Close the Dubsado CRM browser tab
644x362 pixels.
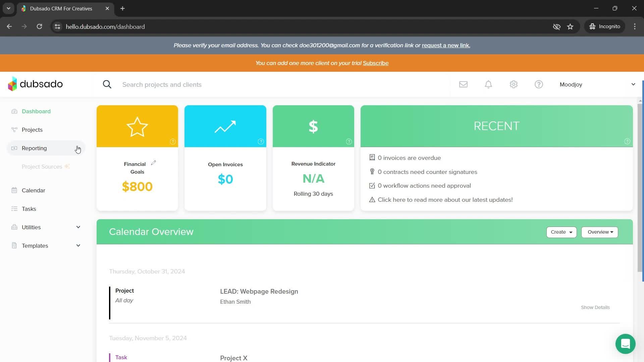point(107,8)
